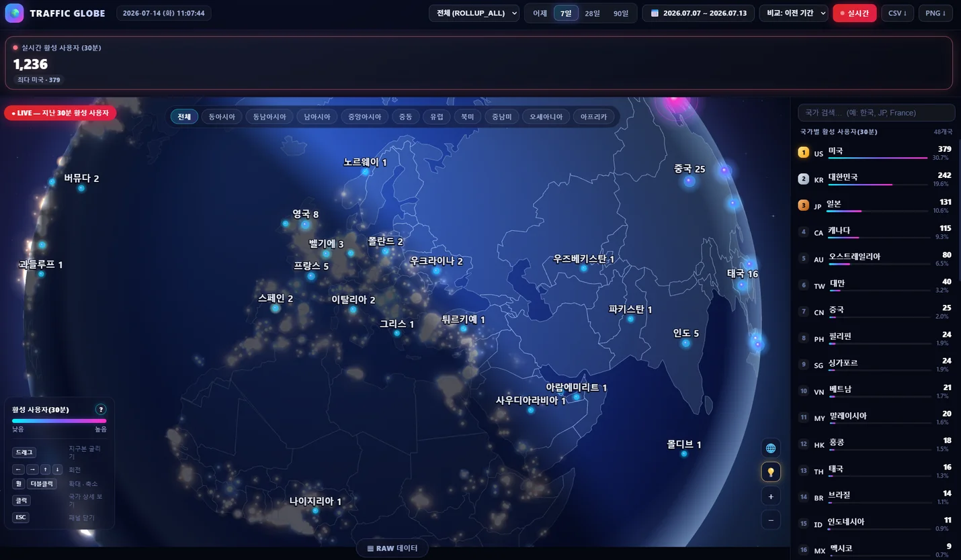
Task: Filter the globe by 아프리카
Action: point(593,117)
